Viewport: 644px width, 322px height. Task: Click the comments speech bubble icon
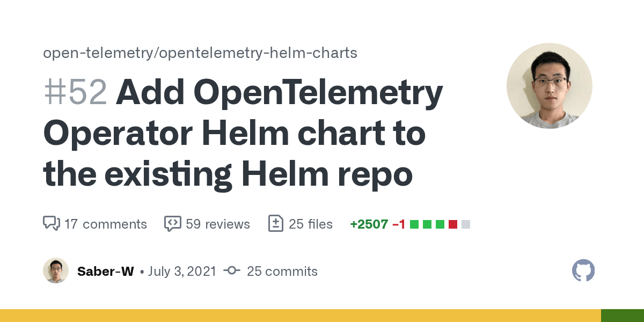(x=51, y=224)
